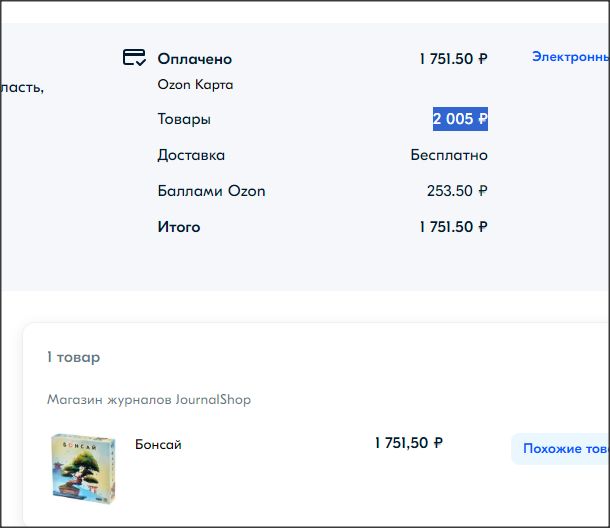
Task: Click the Баллами Ozon row label
Action: [211, 191]
